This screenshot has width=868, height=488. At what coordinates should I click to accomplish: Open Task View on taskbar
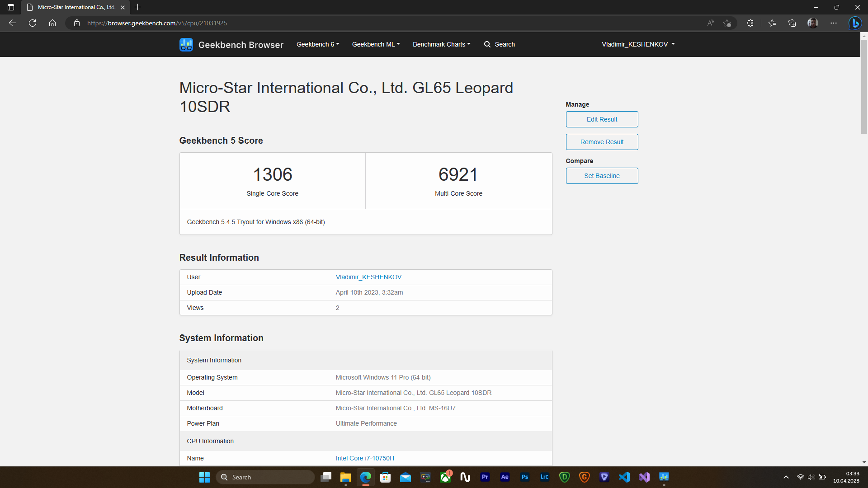coord(326,477)
